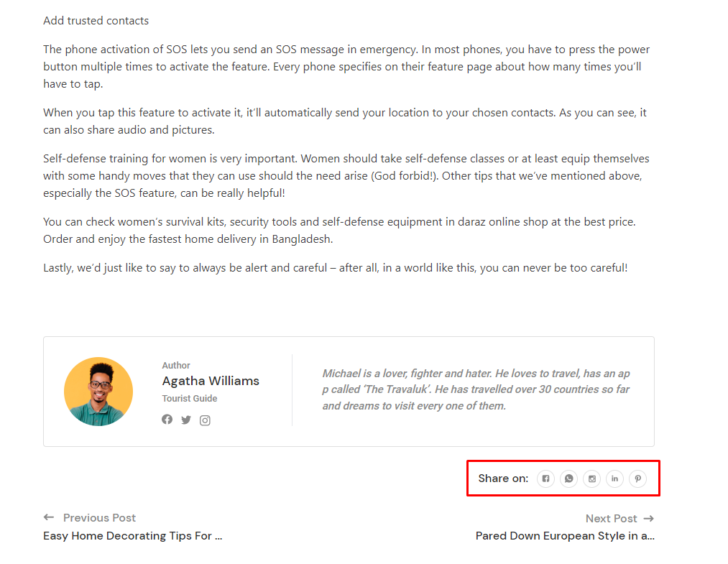728x564 pixels.
Task: Click the "Tourist Guide" author title
Action: pos(190,399)
